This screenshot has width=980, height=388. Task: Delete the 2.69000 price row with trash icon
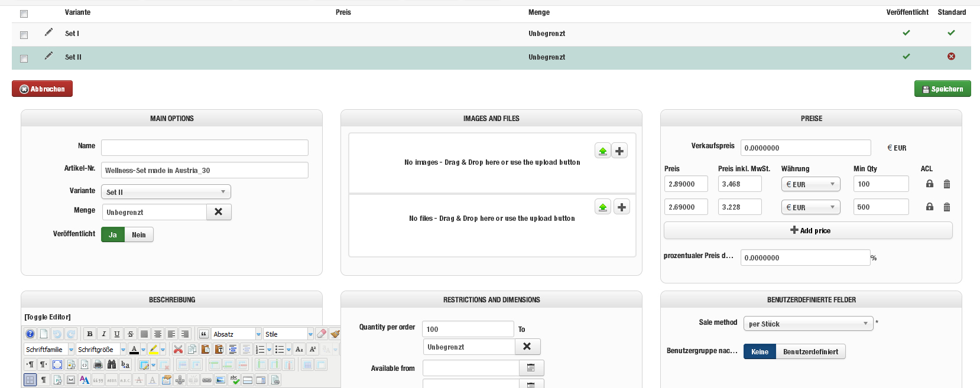947,207
